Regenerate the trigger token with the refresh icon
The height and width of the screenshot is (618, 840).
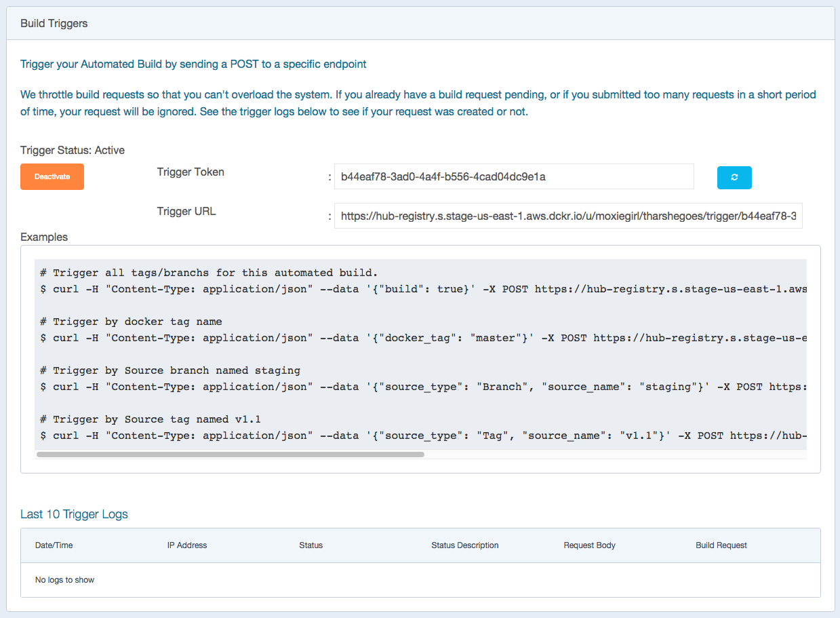click(x=734, y=177)
